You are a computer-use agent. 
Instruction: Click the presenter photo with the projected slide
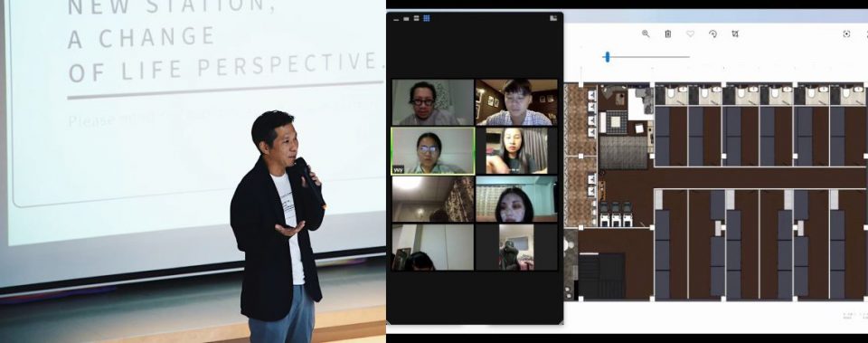coord(193,171)
